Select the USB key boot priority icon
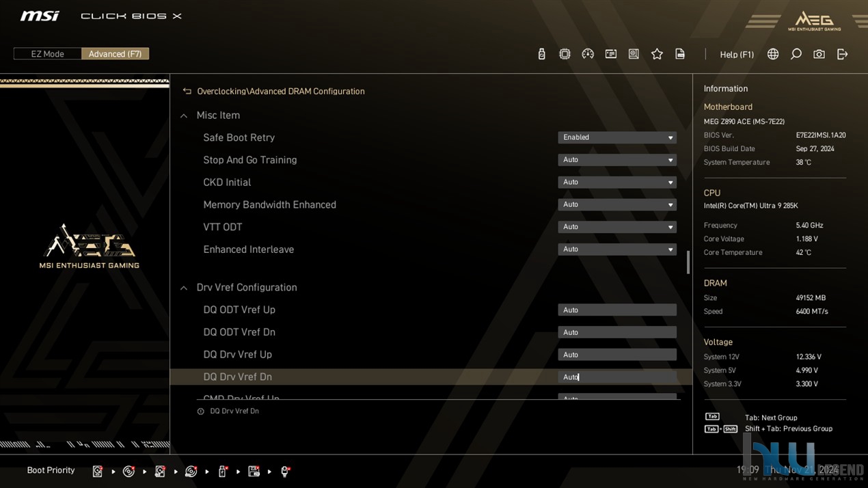The height and width of the screenshot is (488, 868). click(x=223, y=471)
